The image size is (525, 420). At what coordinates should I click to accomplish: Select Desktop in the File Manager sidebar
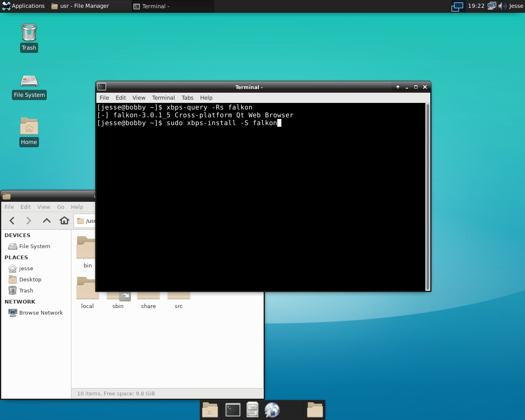coord(36,279)
